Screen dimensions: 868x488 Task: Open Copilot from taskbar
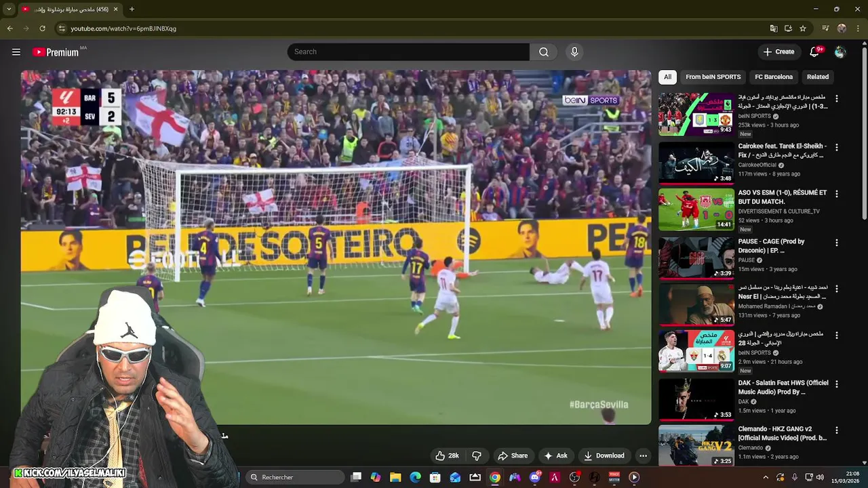click(376, 477)
